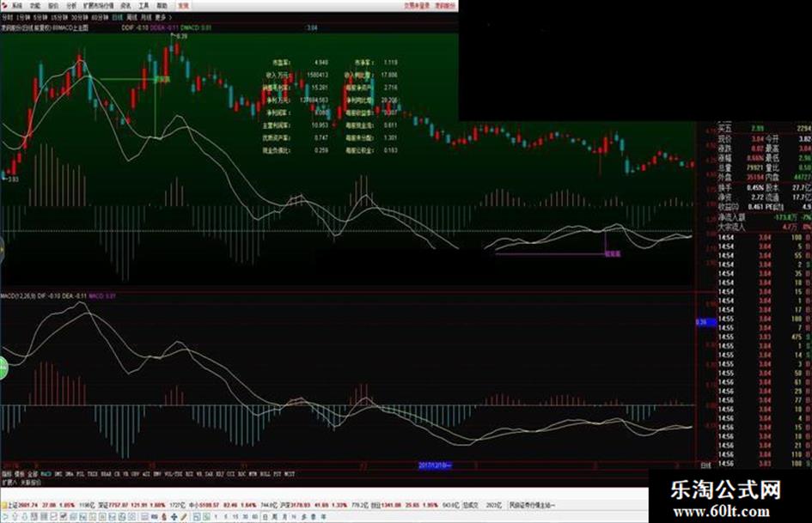Select the DMI indicator tab
812x523 pixels.
pyautogui.click(x=58, y=474)
